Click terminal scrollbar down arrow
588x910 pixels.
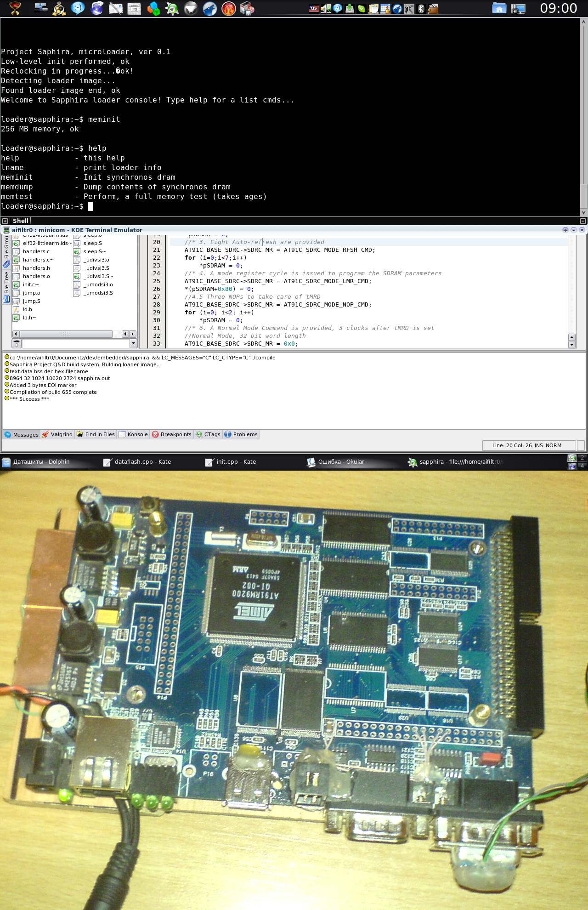point(584,212)
